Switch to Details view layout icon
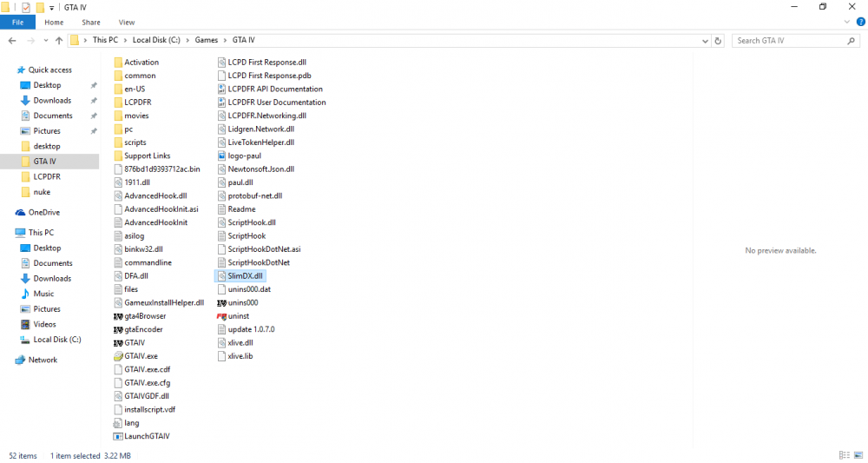The height and width of the screenshot is (463, 868). 845,455
